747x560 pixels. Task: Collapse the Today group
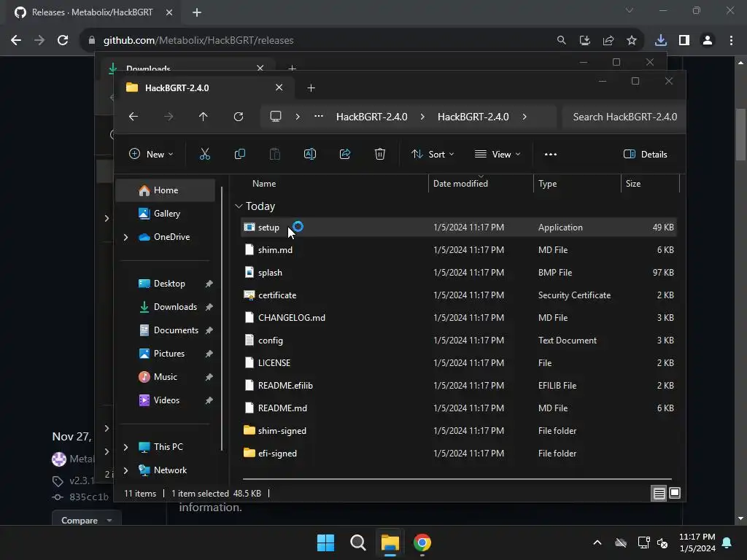(239, 206)
